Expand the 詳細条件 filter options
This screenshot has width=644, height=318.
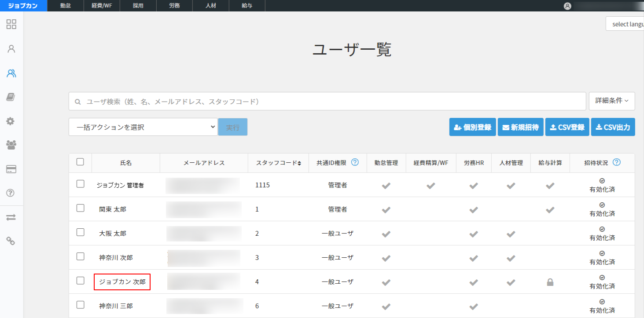(x=611, y=101)
